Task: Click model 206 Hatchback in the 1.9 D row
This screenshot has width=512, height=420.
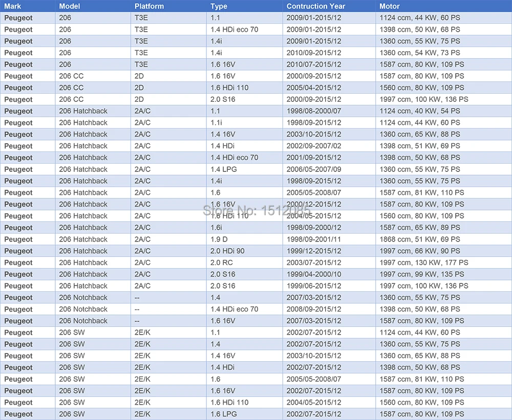Action: [83, 239]
